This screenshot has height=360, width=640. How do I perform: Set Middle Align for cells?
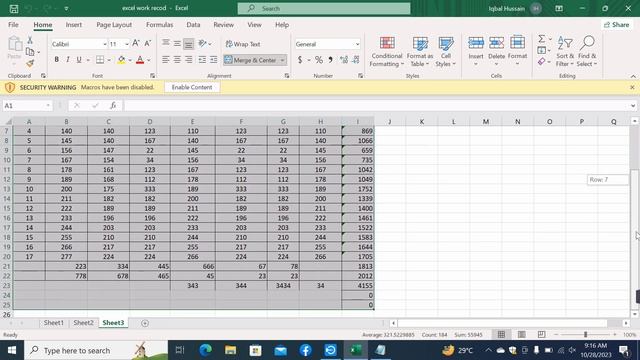tap(177, 43)
